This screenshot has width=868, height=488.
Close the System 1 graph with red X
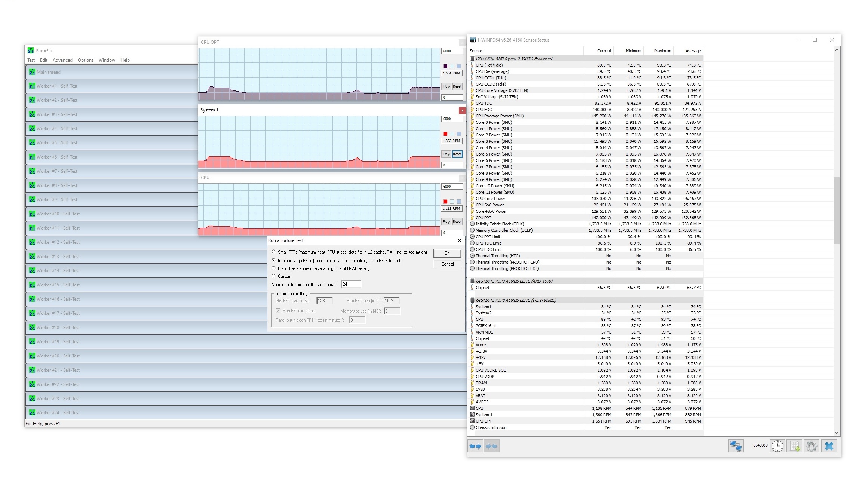click(x=462, y=110)
